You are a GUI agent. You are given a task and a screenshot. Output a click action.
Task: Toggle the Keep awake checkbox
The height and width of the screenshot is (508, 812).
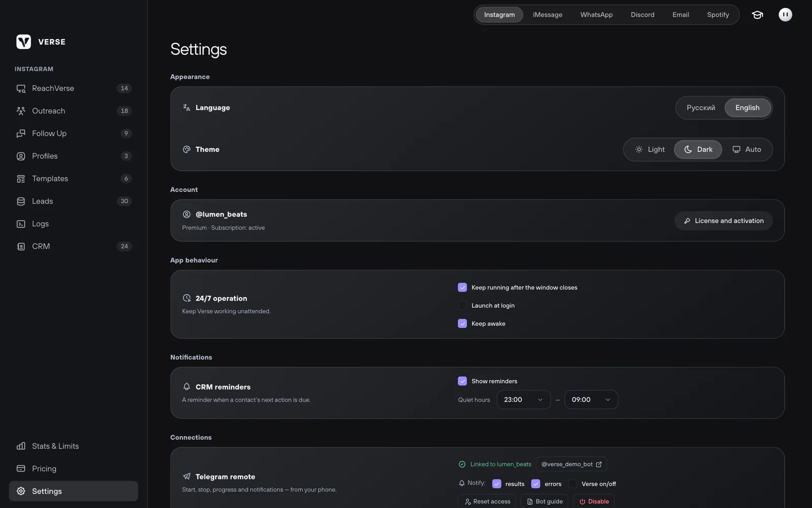tap(462, 324)
